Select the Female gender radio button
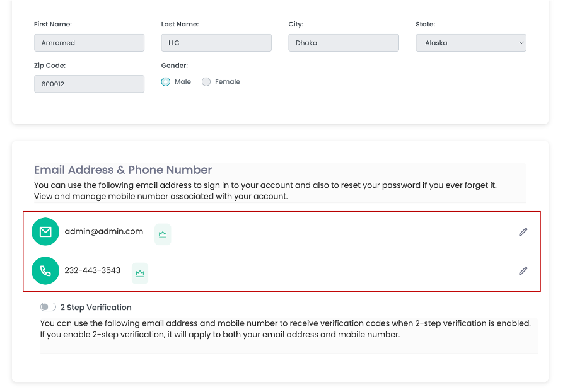Screen dimensions: 570x392 point(206,82)
